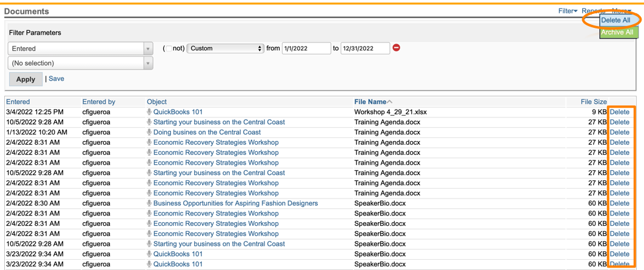Sort documents by Object column header
644x270 pixels.
[x=156, y=102]
